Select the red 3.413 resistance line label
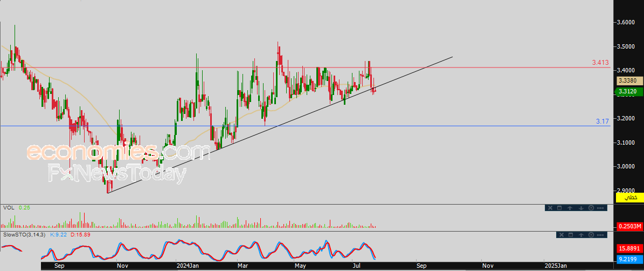The image size is (644, 271). pyautogui.click(x=600, y=63)
